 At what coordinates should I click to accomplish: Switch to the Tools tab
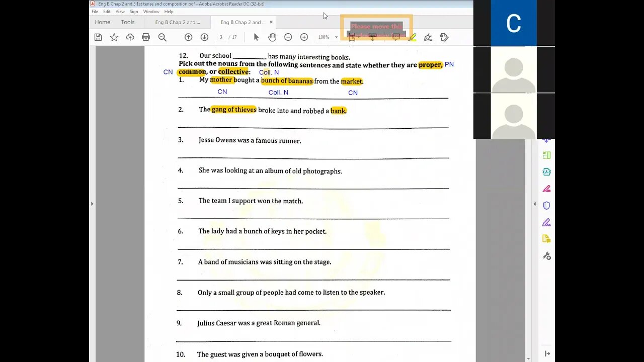tap(128, 22)
